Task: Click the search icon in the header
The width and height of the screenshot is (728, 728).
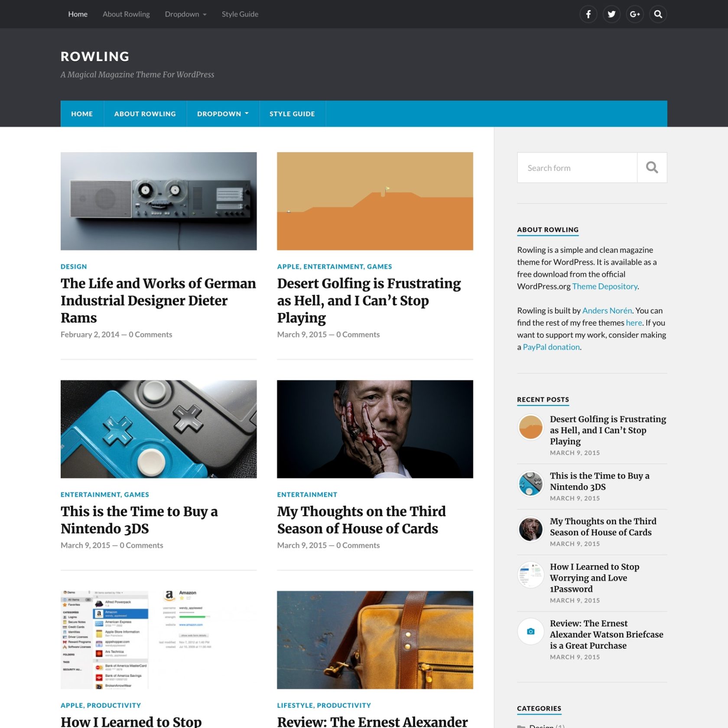Action: pos(658,14)
